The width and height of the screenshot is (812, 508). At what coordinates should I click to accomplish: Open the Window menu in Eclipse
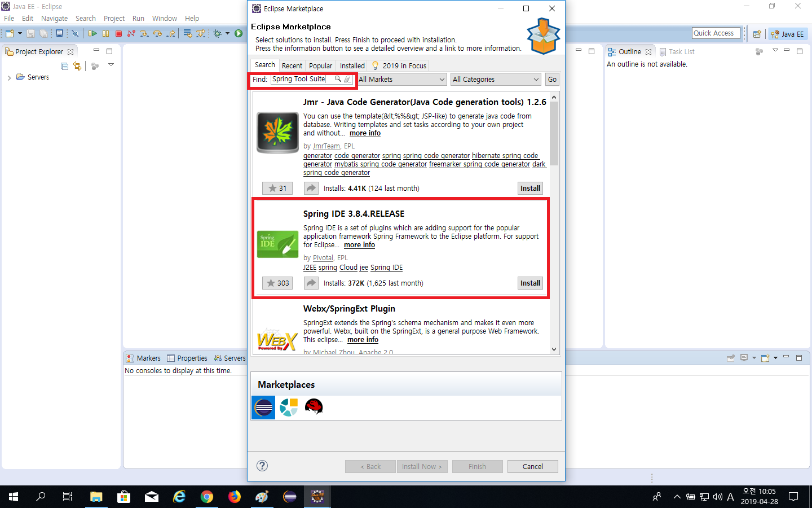164,19
